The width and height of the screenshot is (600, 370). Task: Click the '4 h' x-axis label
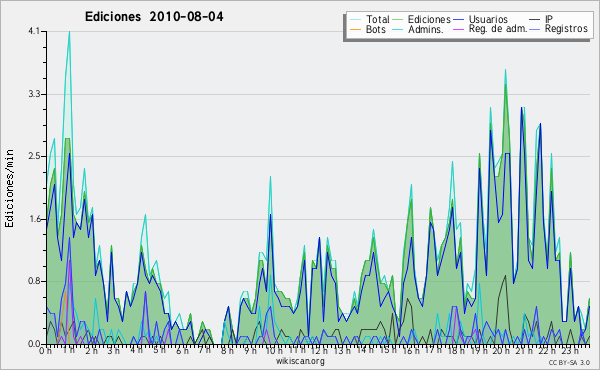coord(136,350)
